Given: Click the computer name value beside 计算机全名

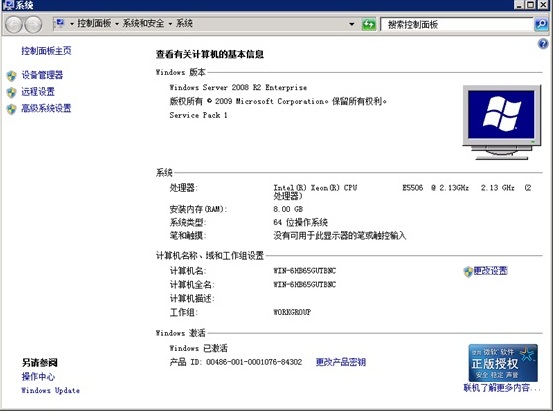Looking at the screenshot, I should point(304,285).
